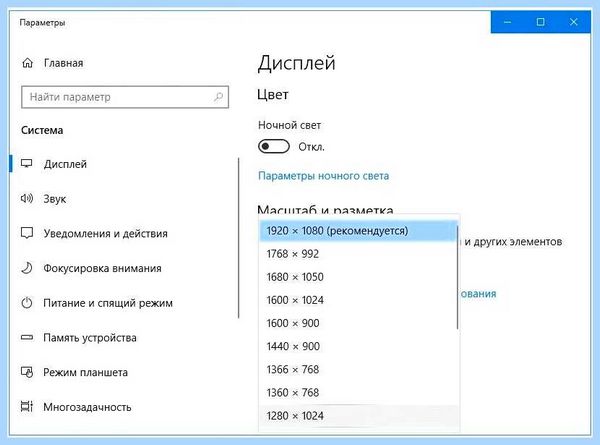The height and width of the screenshot is (445, 600).
Task: Toggle the Night light switch
Action: point(274,147)
